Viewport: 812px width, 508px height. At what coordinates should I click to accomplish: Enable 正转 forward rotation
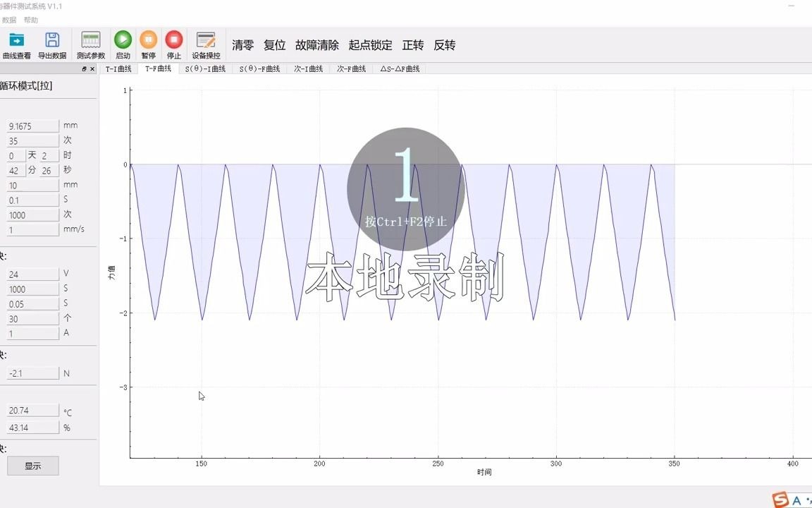pyautogui.click(x=413, y=44)
